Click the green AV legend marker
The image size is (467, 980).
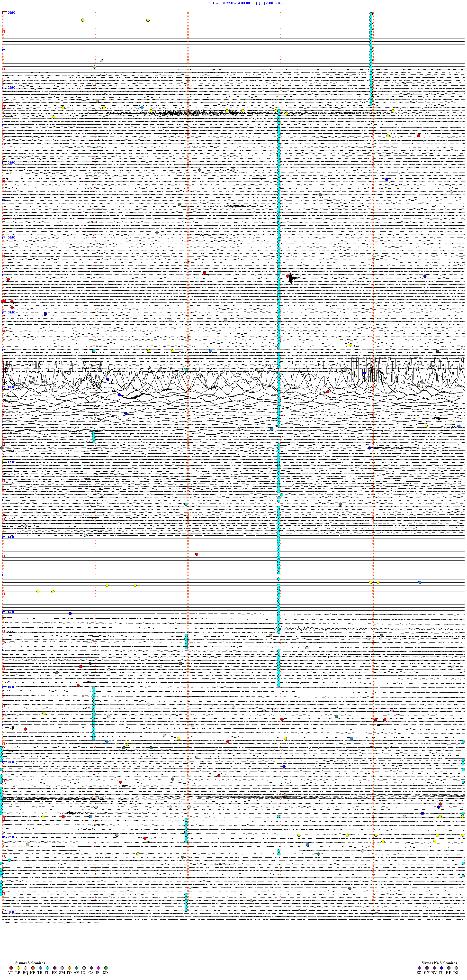pyautogui.click(x=76, y=967)
